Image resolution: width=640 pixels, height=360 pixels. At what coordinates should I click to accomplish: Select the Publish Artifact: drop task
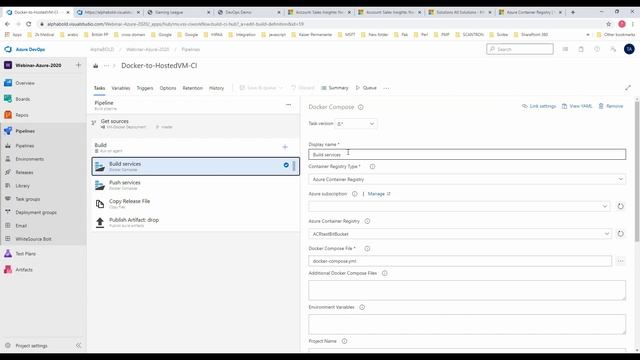pos(196,222)
